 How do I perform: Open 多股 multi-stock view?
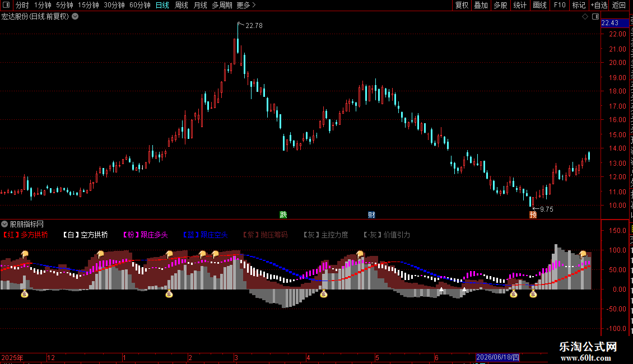pos(501,5)
